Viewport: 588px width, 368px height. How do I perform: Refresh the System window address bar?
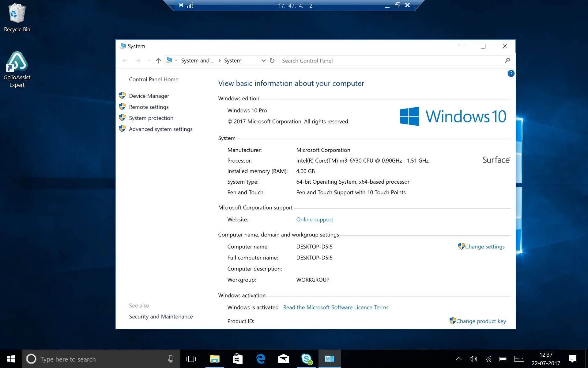coord(272,60)
